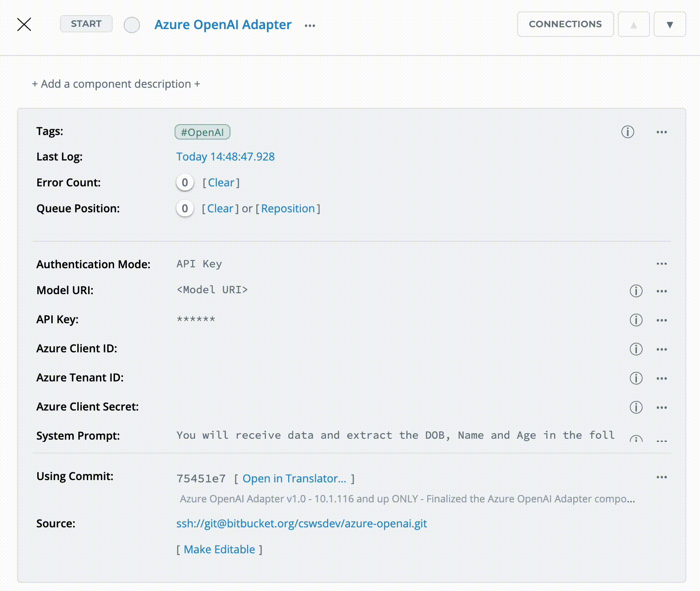Viewport: 700px width, 591px height.
Task: Click Open in Translator link
Action: coord(294,479)
